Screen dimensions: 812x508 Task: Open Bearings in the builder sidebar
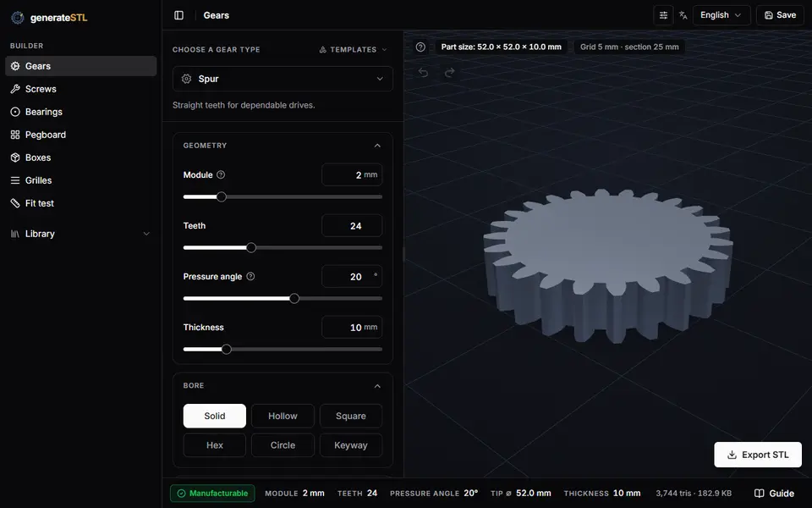coord(81,112)
